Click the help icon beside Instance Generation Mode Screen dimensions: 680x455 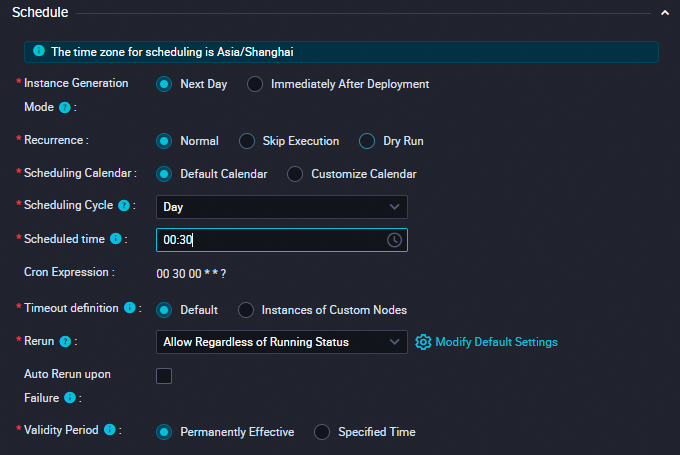coord(65,107)
